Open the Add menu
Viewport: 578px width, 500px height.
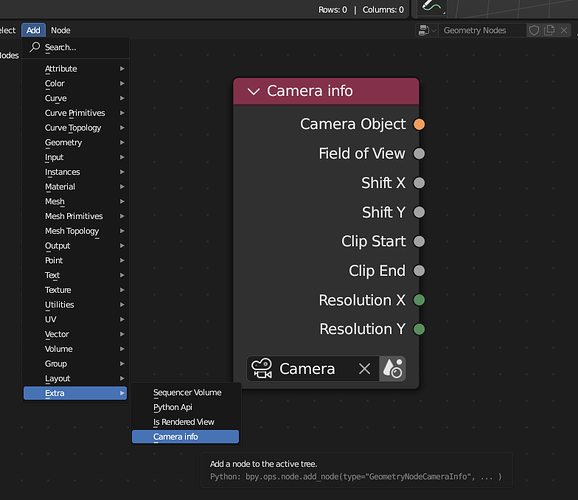[33, 30]
